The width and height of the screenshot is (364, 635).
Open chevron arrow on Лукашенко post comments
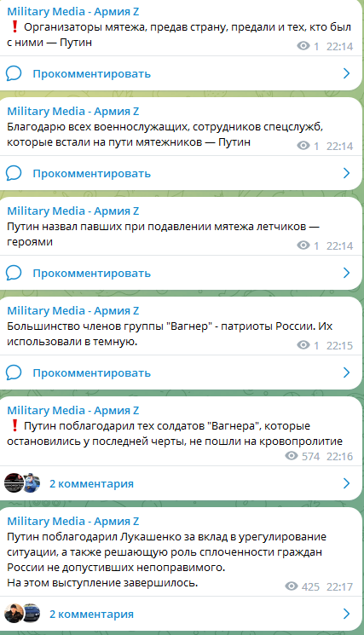point(347,614)
